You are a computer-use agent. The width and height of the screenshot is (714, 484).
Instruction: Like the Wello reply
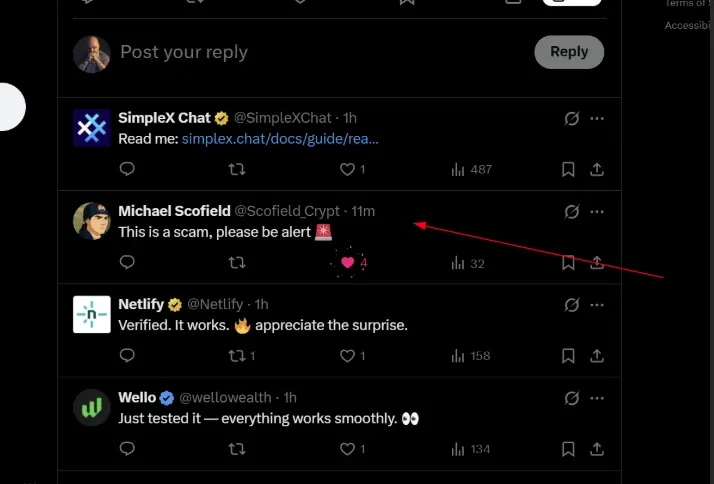click(348, 449)
